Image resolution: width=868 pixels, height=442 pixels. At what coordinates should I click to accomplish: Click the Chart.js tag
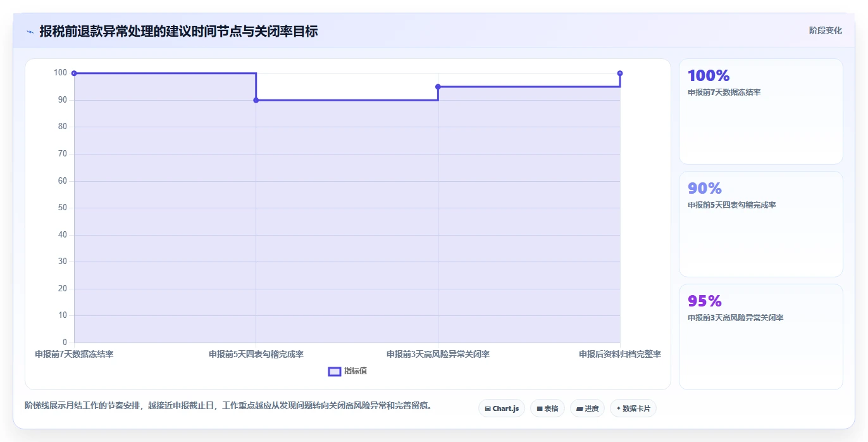point(502,408)
